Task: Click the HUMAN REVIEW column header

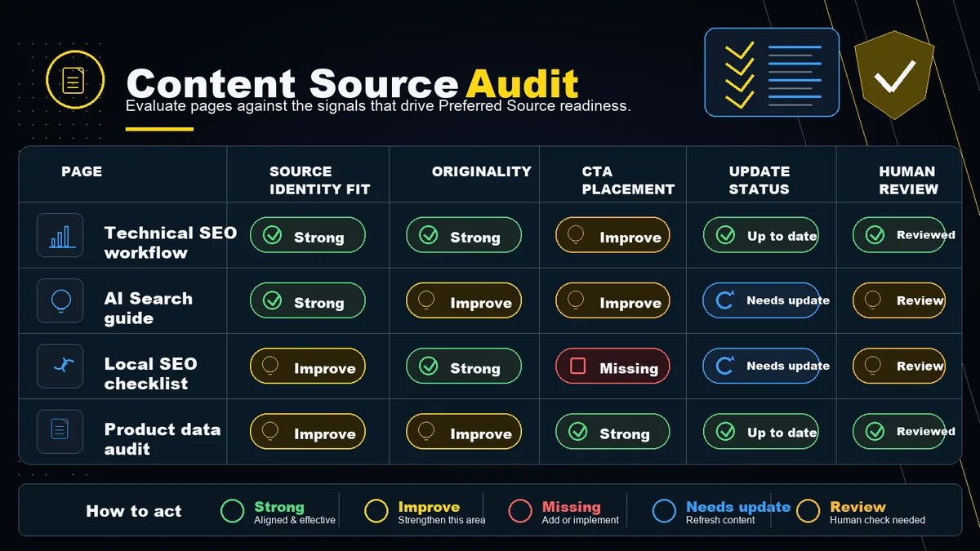Action: 908,180
